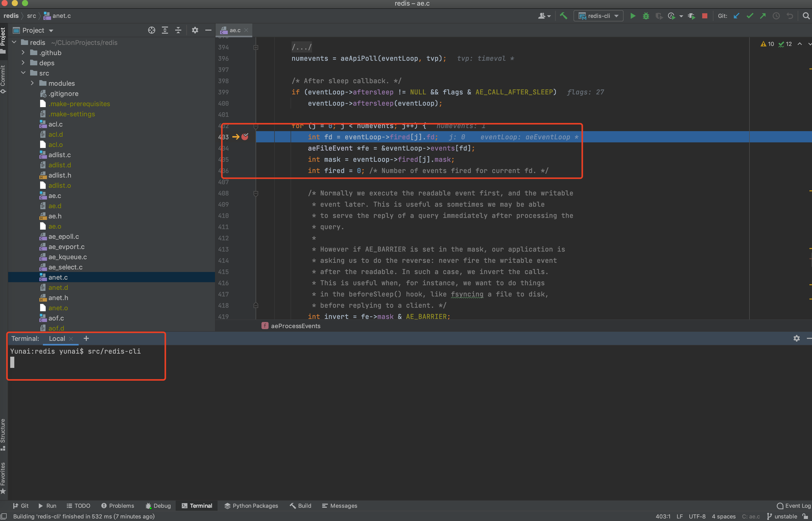Open the Project view dropdown
Viewport: 812px width, 521px height.
[x=33, y=30]
